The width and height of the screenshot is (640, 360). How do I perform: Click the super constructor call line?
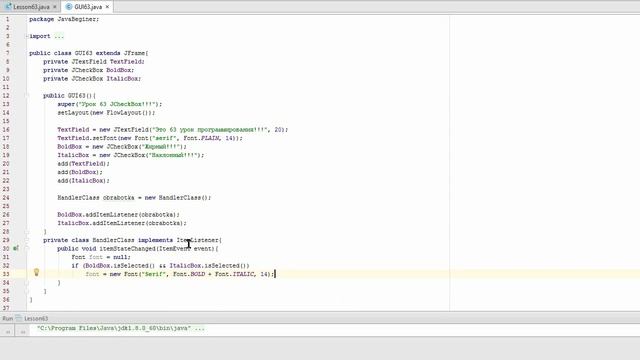(x=110, y=104)
